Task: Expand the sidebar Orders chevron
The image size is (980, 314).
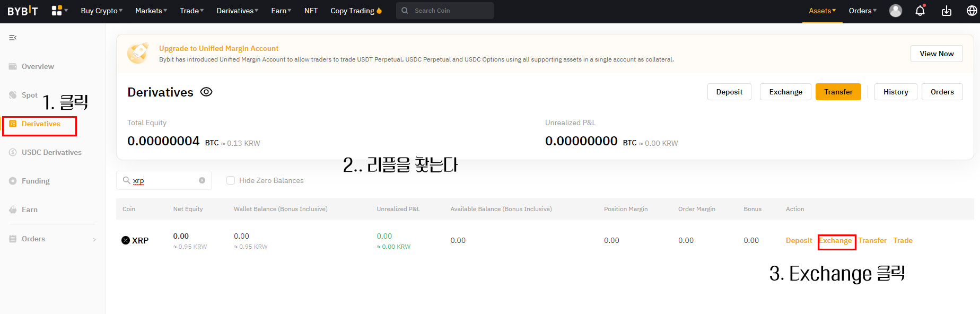Action: click(94, 240)
